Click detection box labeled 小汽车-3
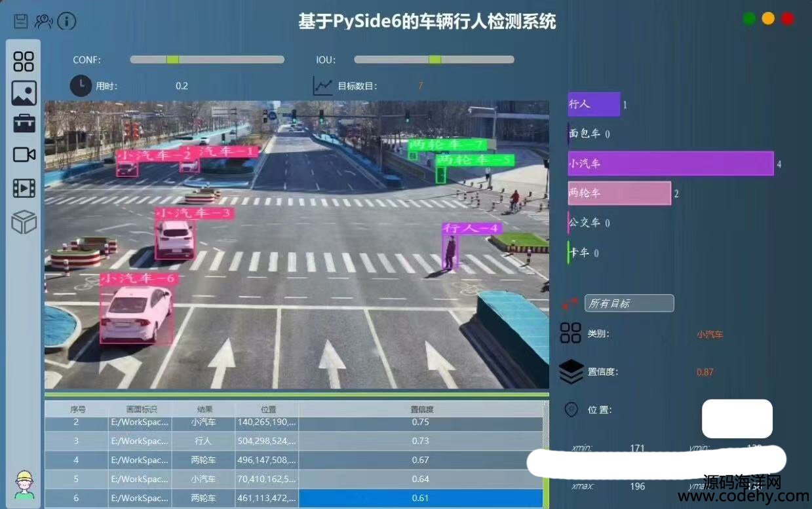812x509 pixels. pyautogui.click(x=174, y=240)
